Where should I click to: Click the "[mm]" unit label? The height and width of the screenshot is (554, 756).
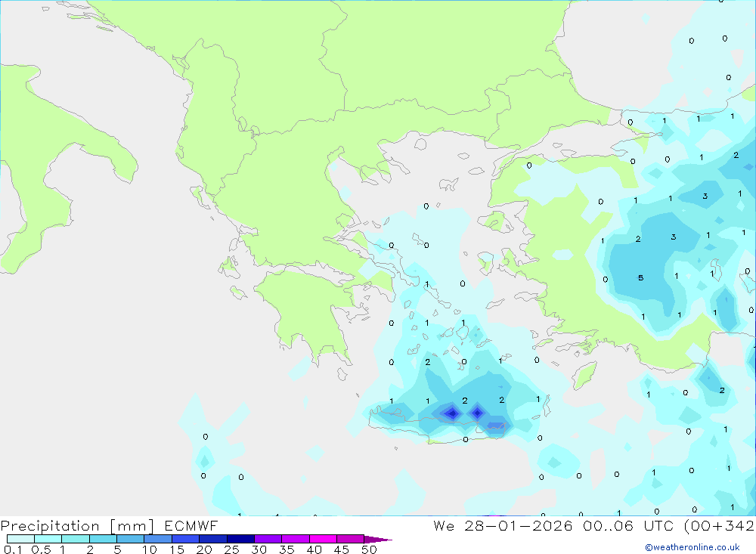132,525
